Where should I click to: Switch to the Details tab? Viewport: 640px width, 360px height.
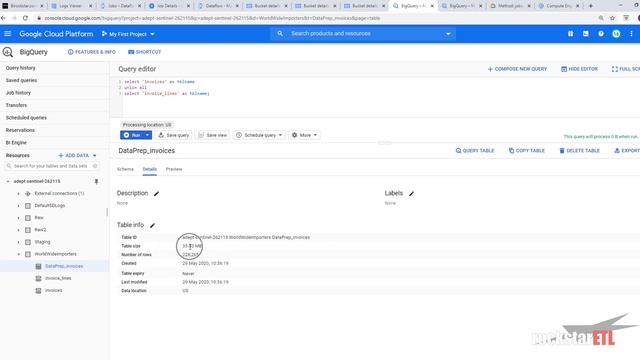click(x=150, y=169)
